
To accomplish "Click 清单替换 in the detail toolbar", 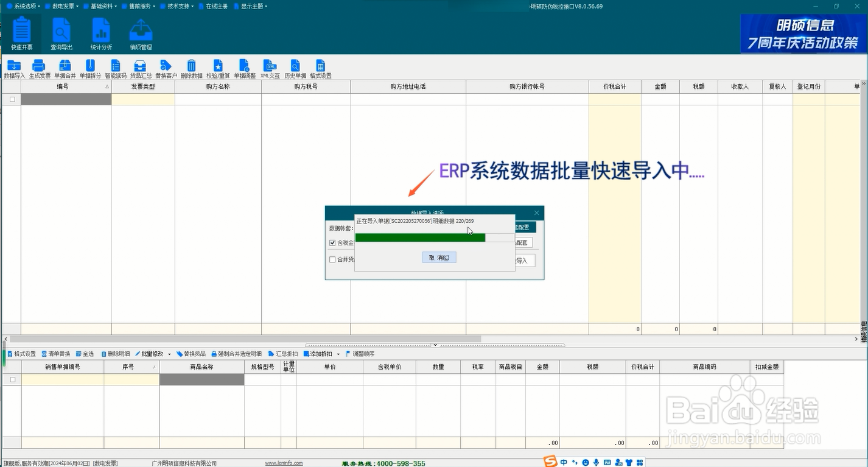I will tap(56, 354).
